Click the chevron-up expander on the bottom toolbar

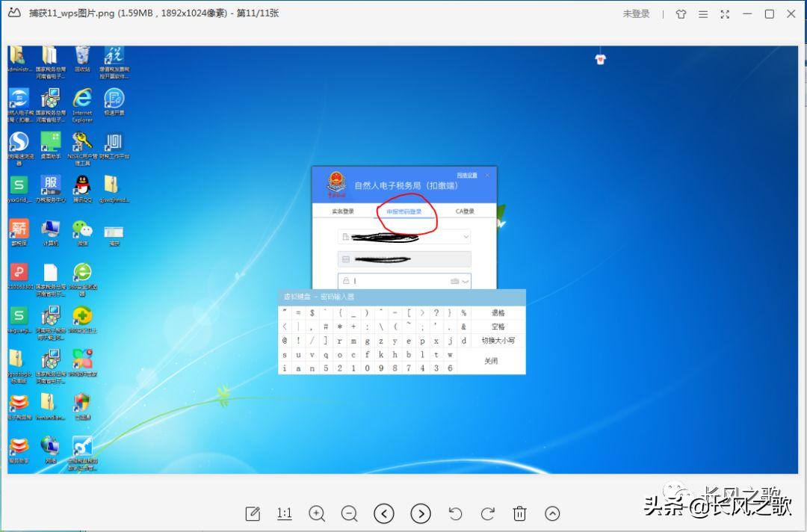552,513
